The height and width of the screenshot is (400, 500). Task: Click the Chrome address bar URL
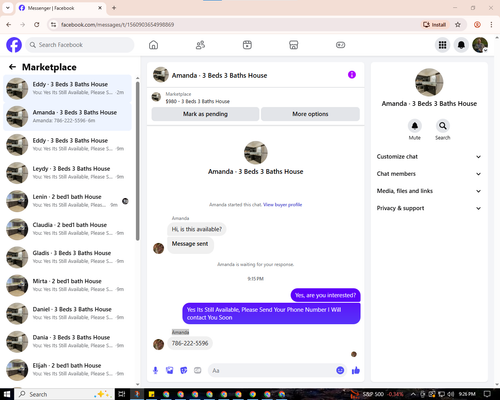[x=117, y=25]
